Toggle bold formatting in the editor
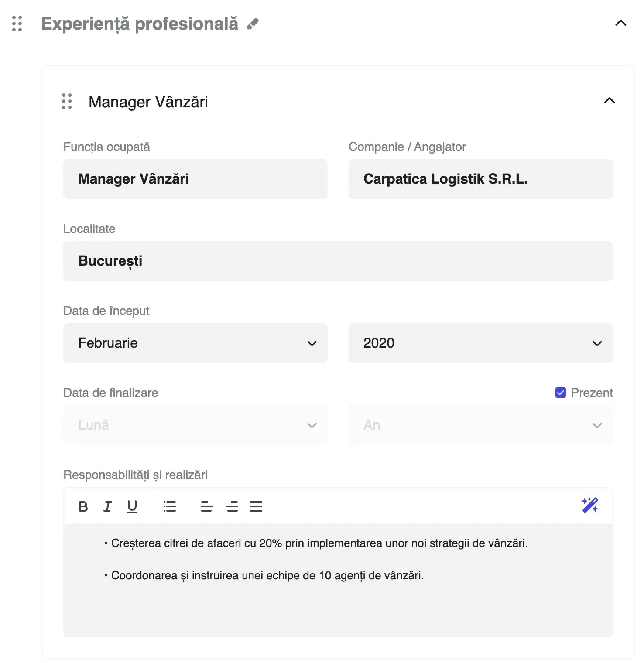 point(83,506)
